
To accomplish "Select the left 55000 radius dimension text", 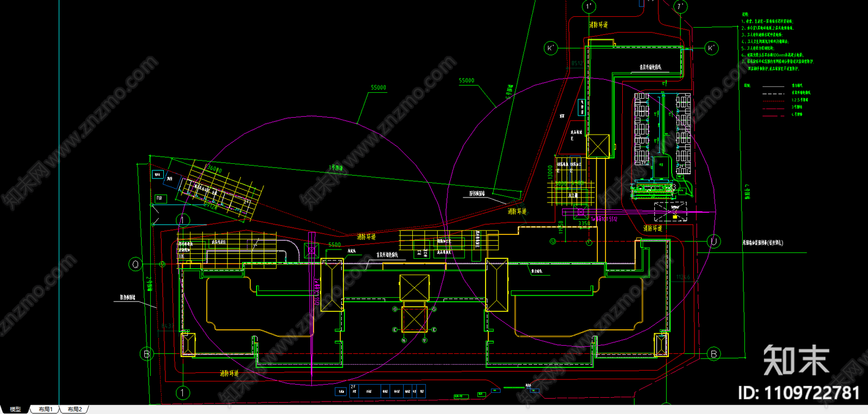I will point(378,87).
